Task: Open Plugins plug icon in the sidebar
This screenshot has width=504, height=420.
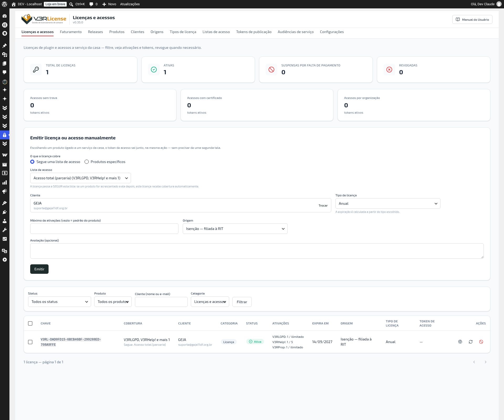Action: [4, 212]
